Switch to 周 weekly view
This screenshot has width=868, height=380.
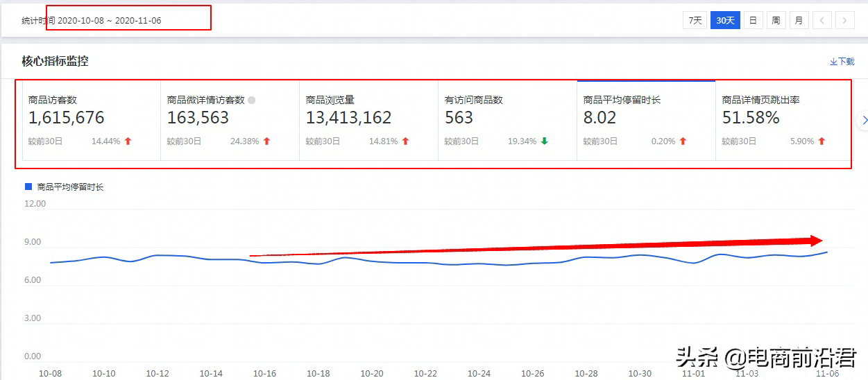tap(776, 21)
